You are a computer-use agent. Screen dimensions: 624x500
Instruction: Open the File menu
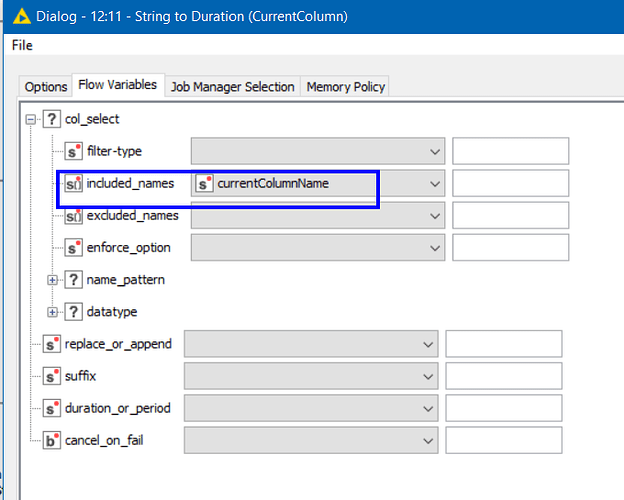[x=22, y=45]
